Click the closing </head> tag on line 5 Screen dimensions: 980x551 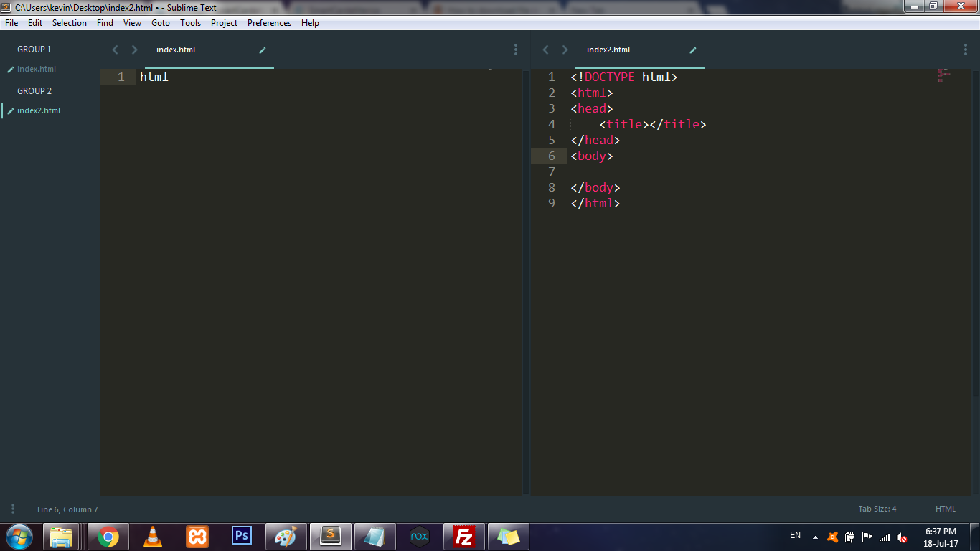pyautogui.click(x=595, y=140)
